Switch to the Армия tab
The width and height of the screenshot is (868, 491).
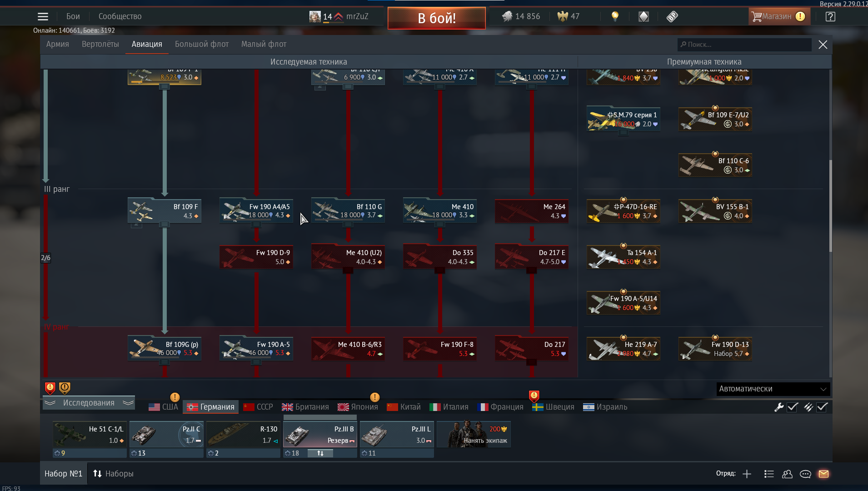pyautogui.click(x=58, y=44)
